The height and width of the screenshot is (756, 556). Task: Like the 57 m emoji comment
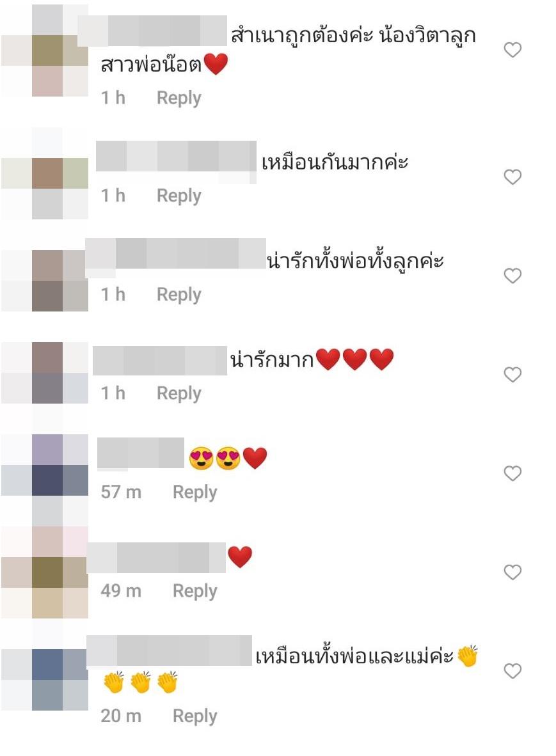tap(512, 473)
